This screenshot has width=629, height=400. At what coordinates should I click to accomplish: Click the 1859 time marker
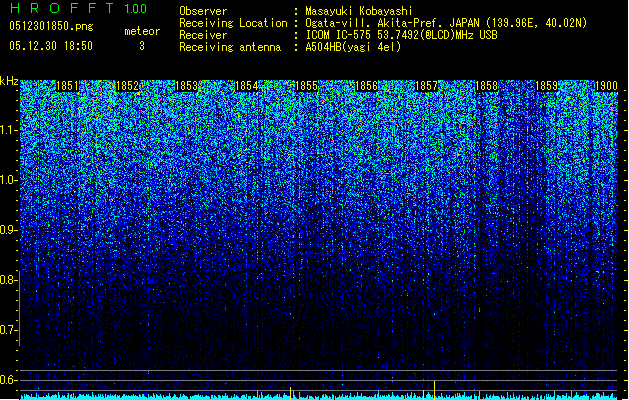[x=546, y=86]
